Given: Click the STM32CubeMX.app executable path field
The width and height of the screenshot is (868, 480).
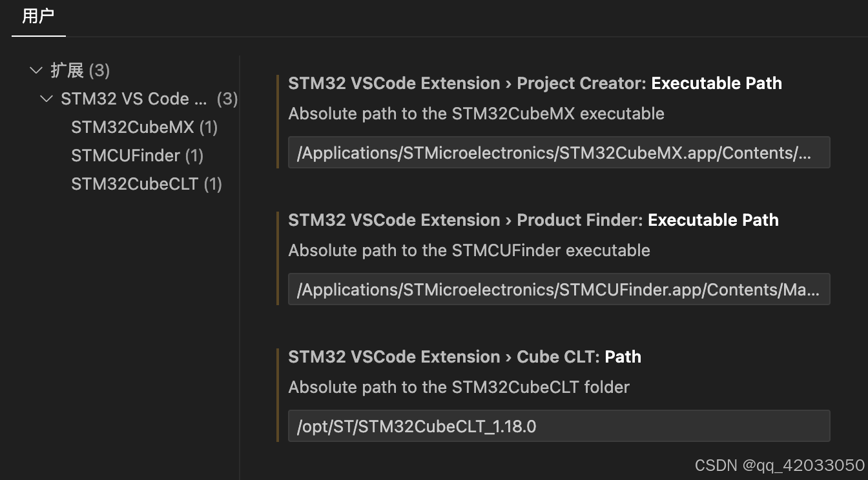Looking at the screenshot, I should (559, 152).
